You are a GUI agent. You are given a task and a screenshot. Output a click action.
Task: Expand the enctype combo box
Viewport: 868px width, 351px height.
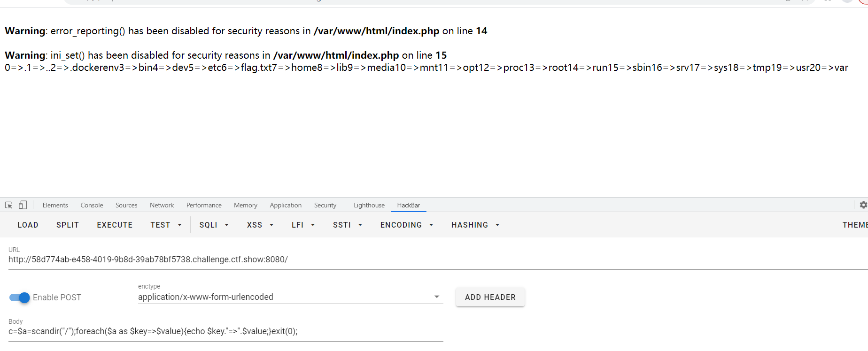click(x=290, y=297)
